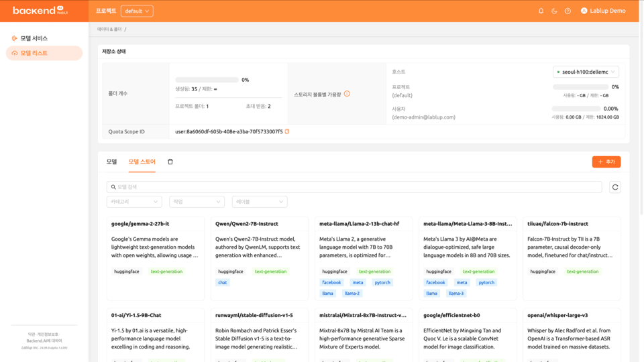644x362 pixels.
Task: Copy the Quota Scope ID
Action: [287, 131]
